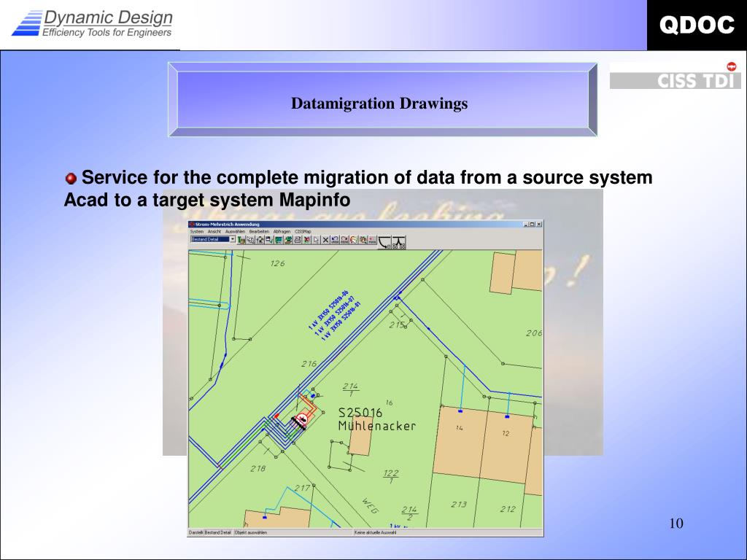Click the undo arrow toolbar icon

tap(335, 240)
